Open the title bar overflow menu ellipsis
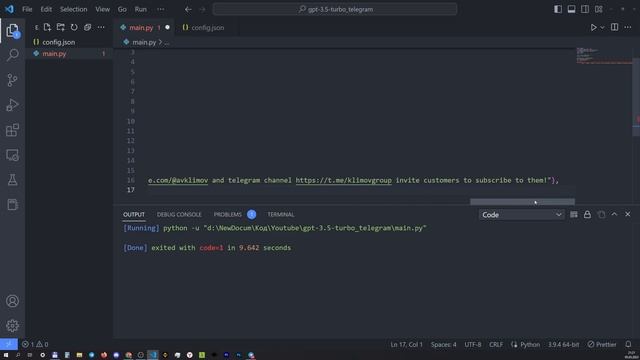Screen dimensions: 640x360 (x=161, y=9)
